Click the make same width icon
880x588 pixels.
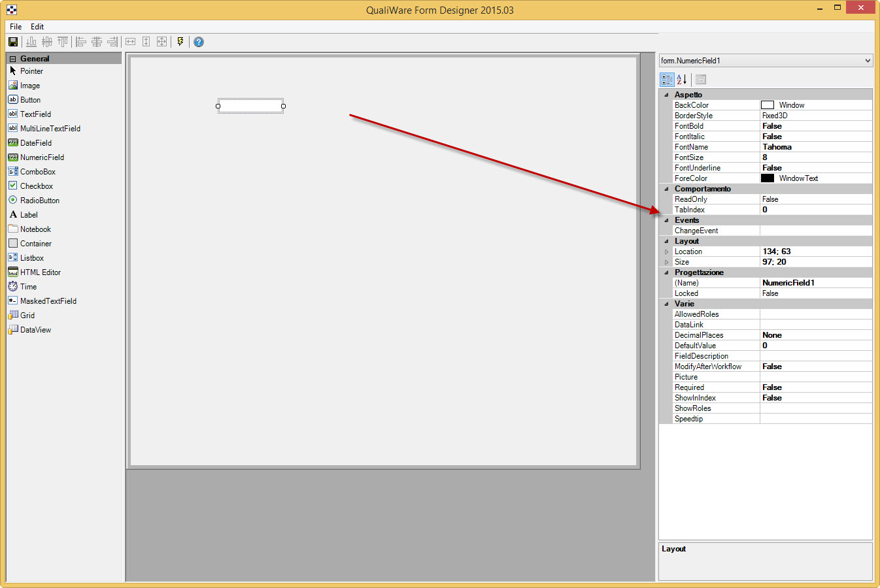pyautogui.click(x=130, y=42)
